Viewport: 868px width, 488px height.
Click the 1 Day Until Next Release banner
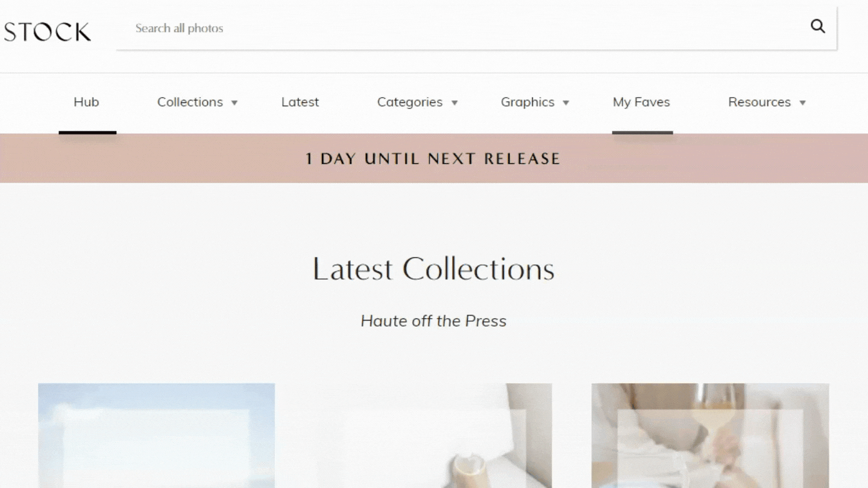(433, 158)
